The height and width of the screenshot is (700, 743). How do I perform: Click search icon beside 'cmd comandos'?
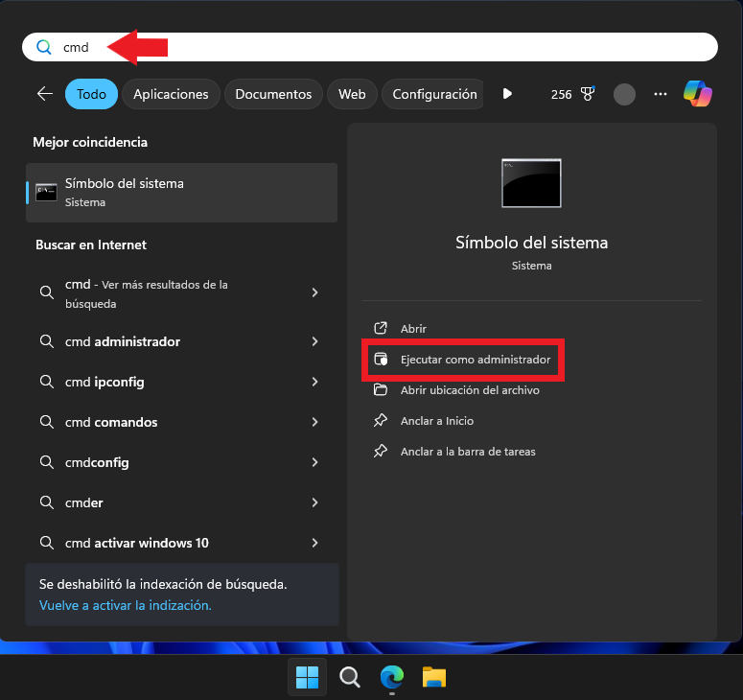coord(46,422)
